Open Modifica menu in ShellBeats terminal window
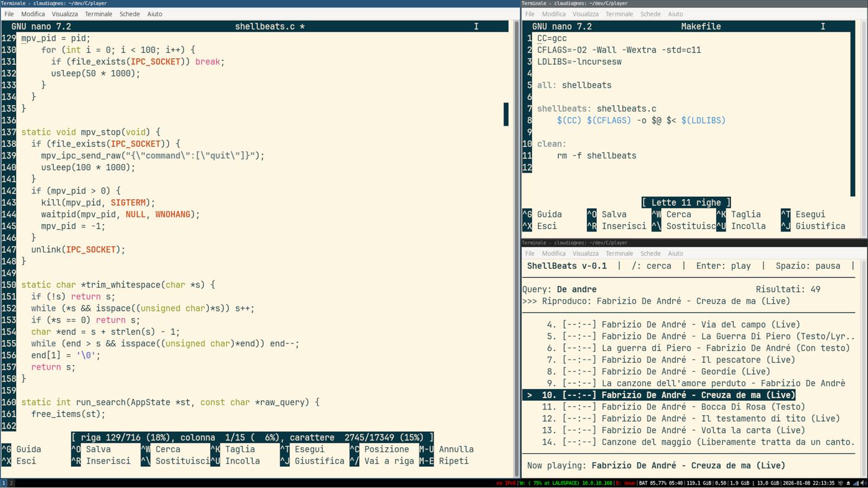Screen dimensions: 868x488 554,254
